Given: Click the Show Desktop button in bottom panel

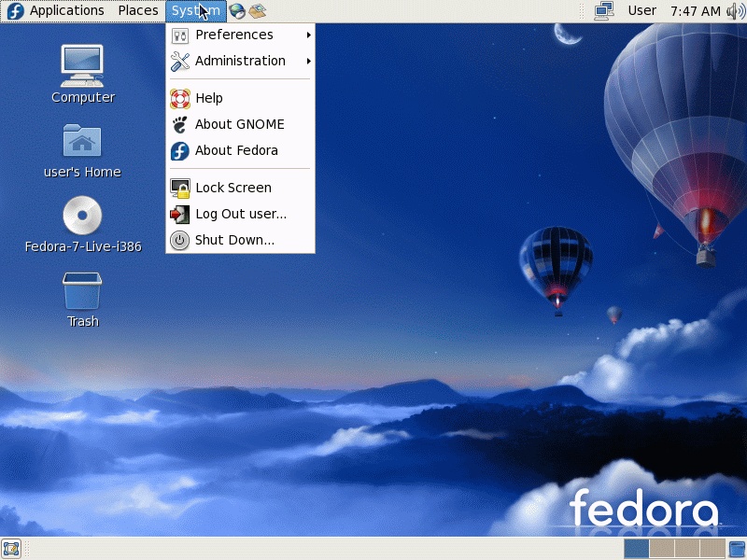Looking at the screenshot, I should pos(11,549).
